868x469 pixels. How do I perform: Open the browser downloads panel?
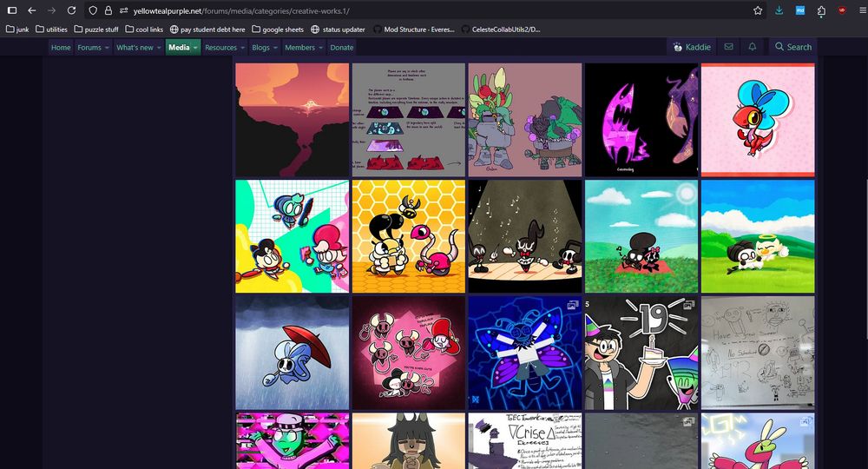click(779, 10)
